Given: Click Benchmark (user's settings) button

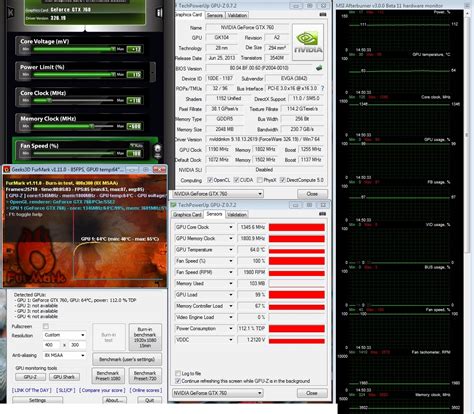Looking at the screenshot, I should point(127,359).
